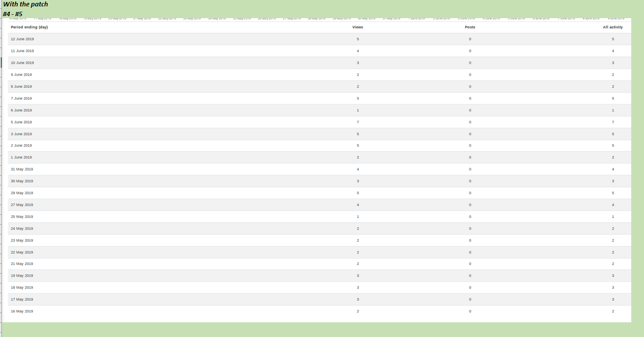
Task: Click All activity value 3 for 18 May 2019
Action: pyautogui.click(x=613, y=287)
